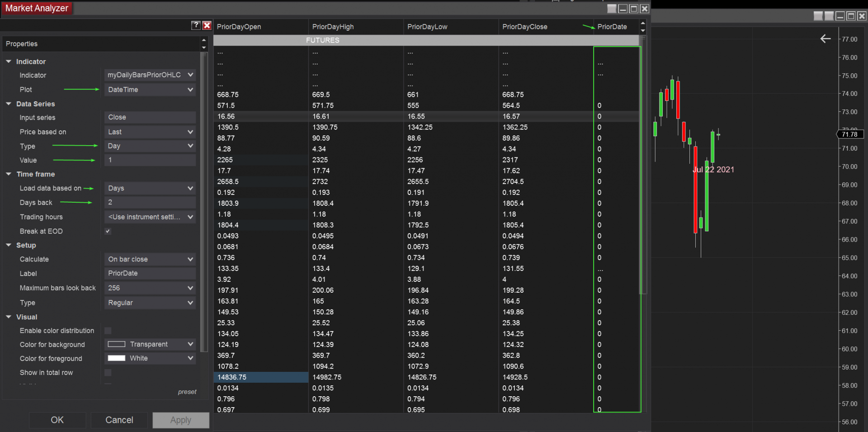This screenshot has height=432, width=868.
Task: Maximize the Market Analyzer window
Action: pos(634,9)
